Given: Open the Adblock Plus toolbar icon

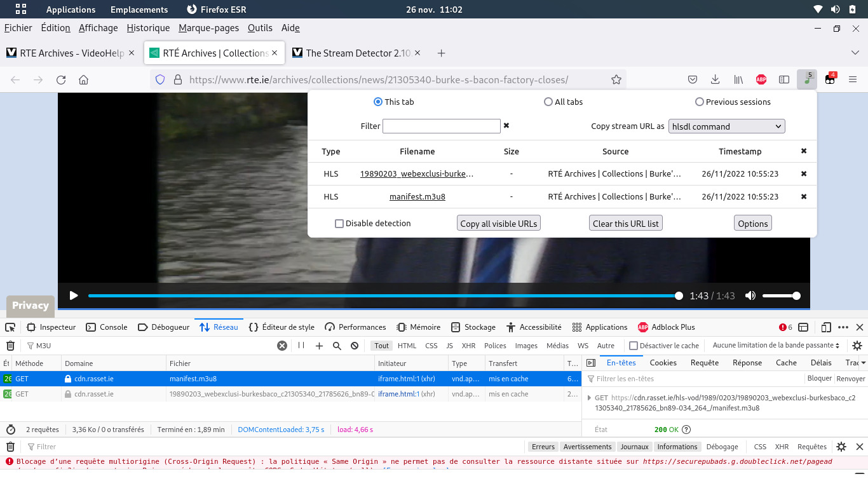Looking at the screenshot, I should tap(761, 79).
